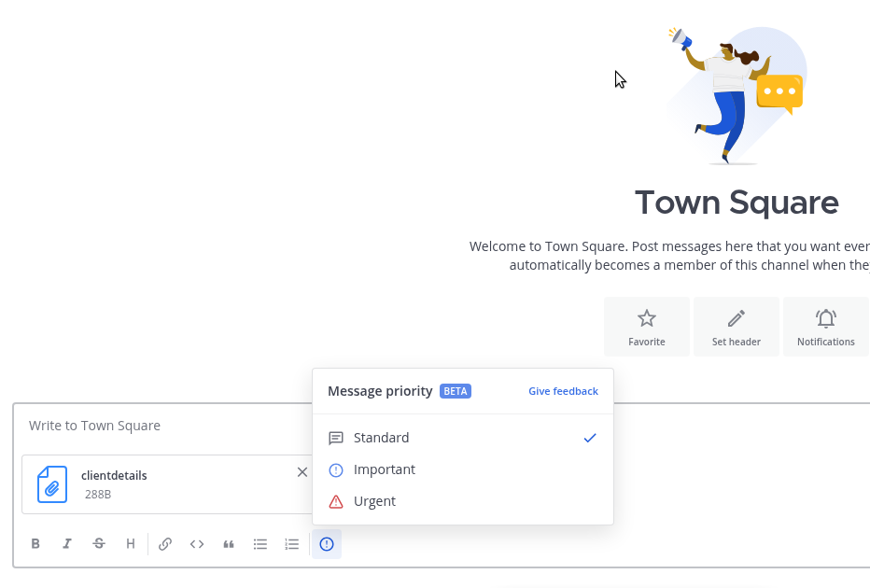Select the Standard message priority
The width and height of the screenshot is (870, 588).
pos(381,438)
